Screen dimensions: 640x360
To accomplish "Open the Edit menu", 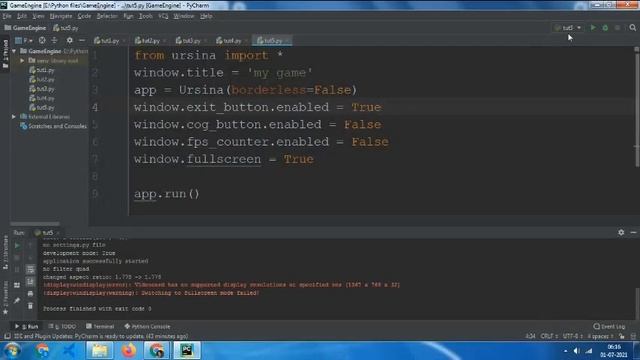I will pos(22,16).
